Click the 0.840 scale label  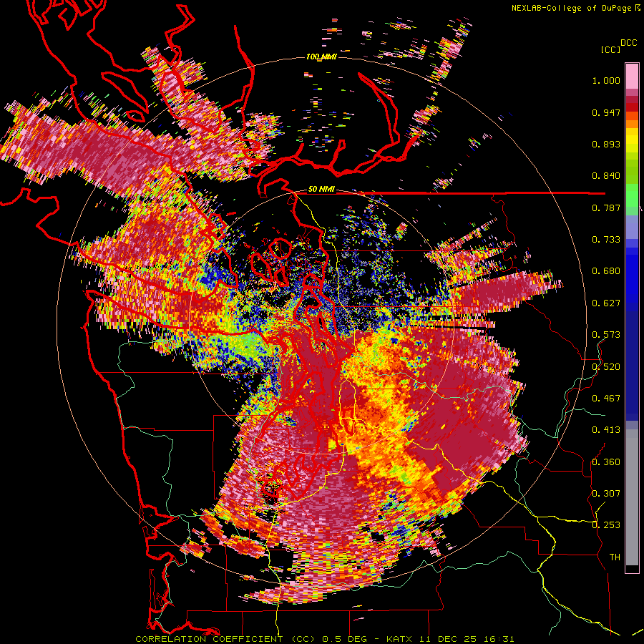click(x=606, y=176)
